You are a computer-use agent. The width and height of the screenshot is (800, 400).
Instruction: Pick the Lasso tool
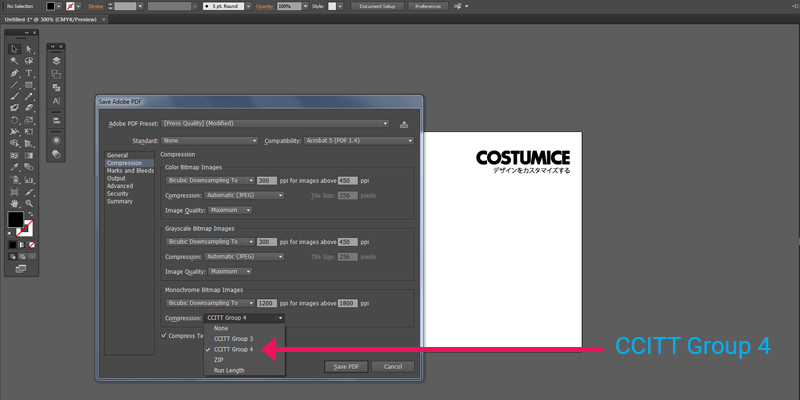coord(29,61)
